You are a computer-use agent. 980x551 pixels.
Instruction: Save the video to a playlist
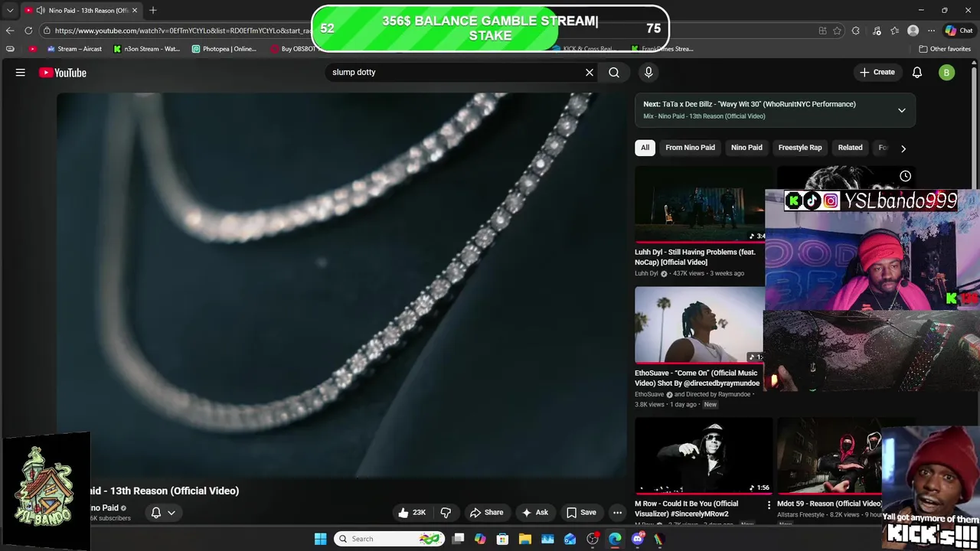pyautogui.click(x=581, y=513)
